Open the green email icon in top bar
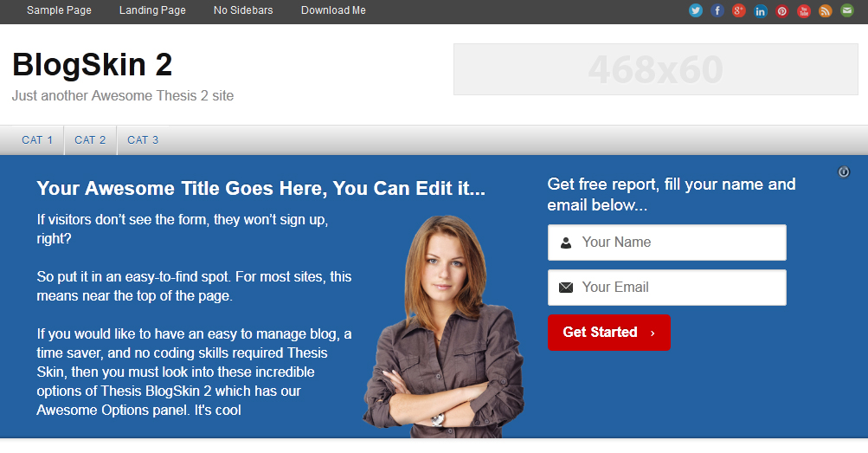 point(847,10)
